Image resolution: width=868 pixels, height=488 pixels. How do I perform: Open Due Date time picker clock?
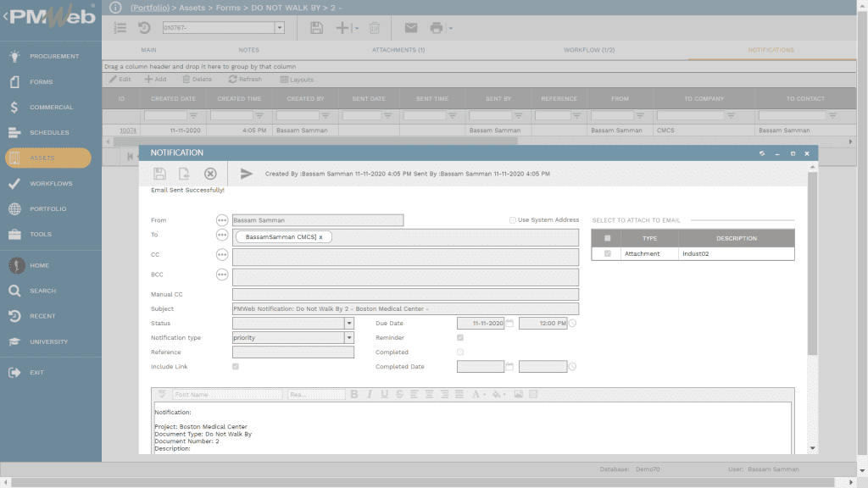tap(572, 323)
